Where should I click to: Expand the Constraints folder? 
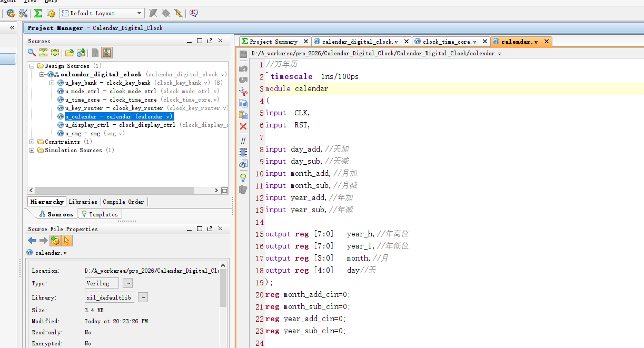coord(33,142)
